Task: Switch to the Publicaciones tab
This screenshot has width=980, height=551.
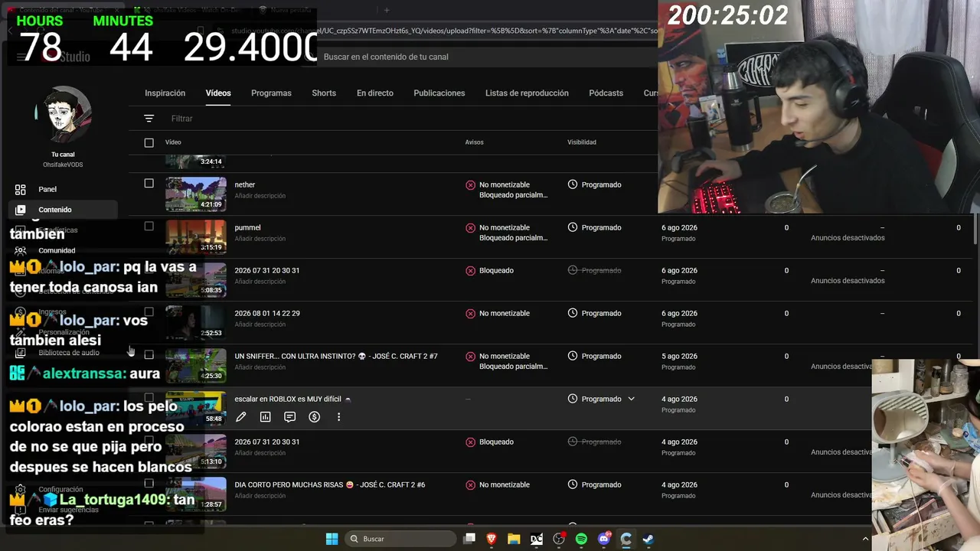Action: pos(439,93)
